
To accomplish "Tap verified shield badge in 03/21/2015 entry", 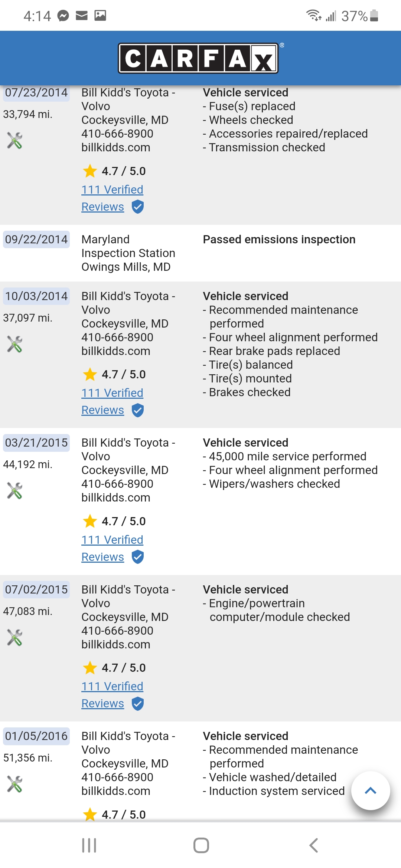I will [138, 557].
